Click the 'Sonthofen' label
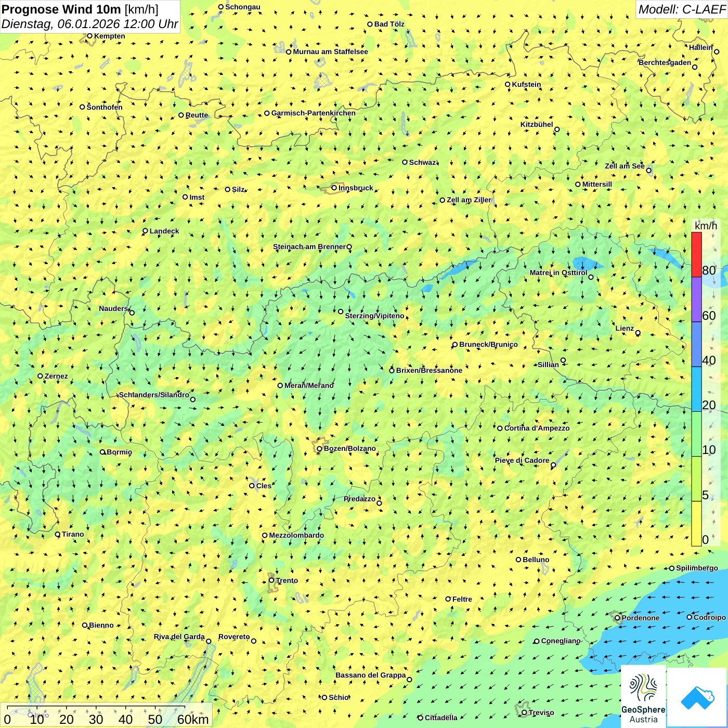728x728 pixels. tap(105, 107)
